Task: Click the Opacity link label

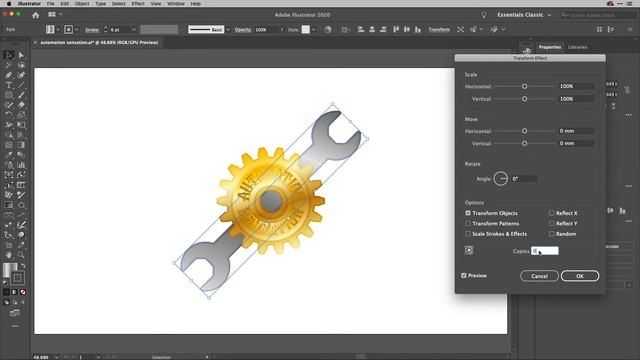Action: point(243,30)
